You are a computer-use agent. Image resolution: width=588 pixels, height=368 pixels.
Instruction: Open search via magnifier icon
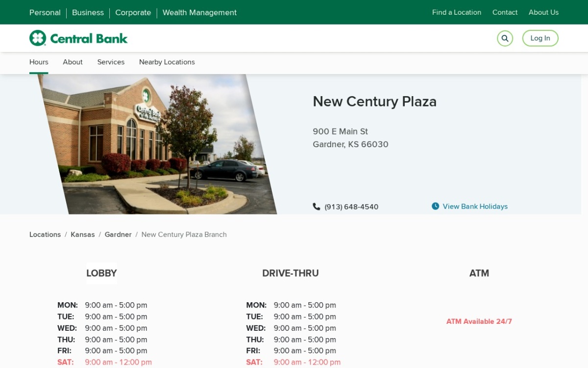click(x=505, y=38)
